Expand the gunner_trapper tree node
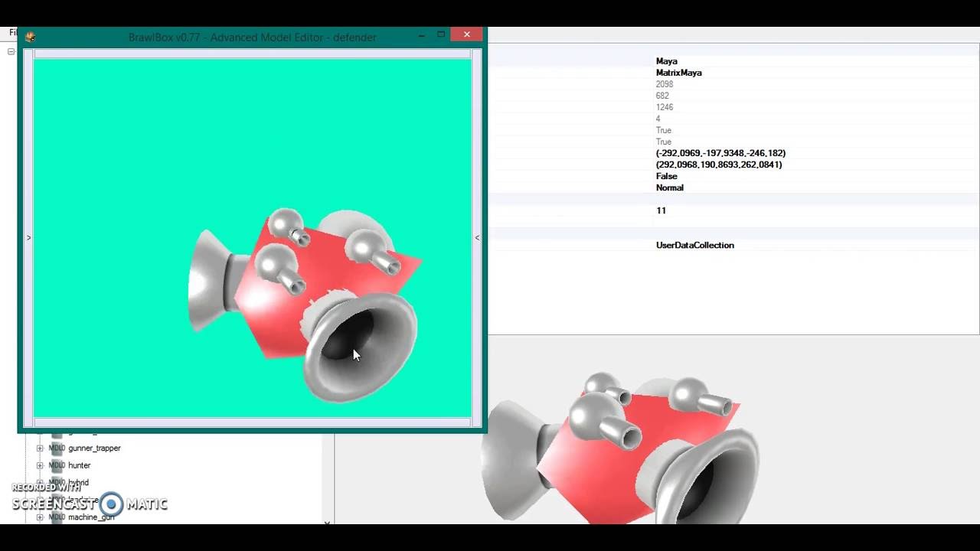 point(40,448)
